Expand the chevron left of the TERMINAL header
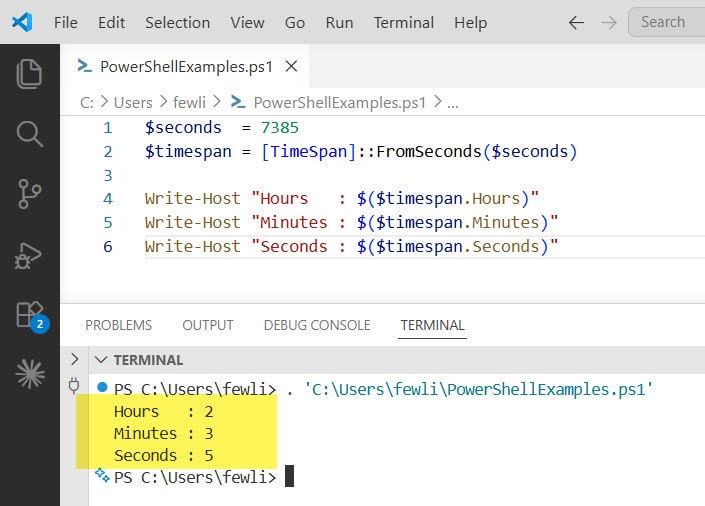This screenshot has height=506, width=705. coord(75,359)
